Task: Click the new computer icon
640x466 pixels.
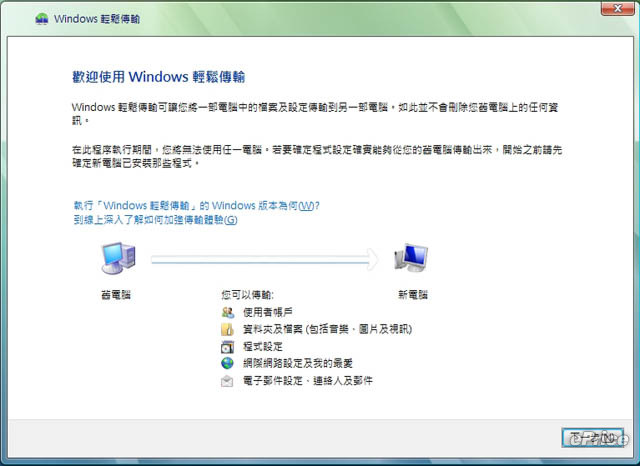Action: (411, 258)
